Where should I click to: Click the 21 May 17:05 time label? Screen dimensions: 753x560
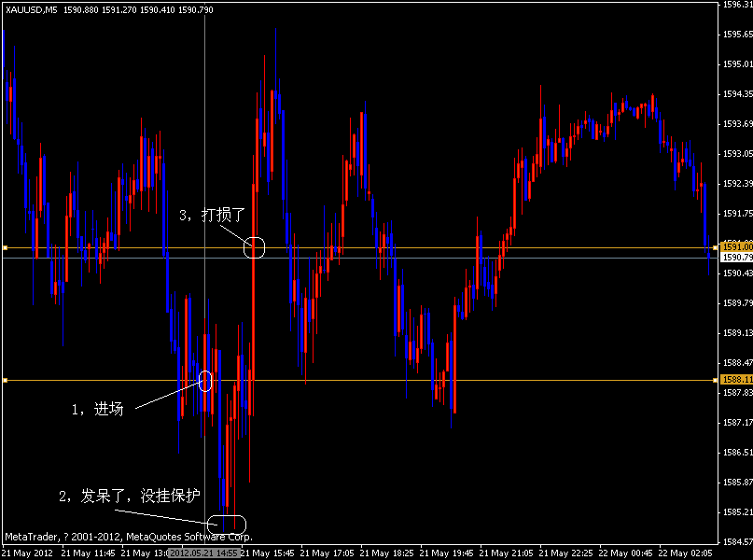(327, 553)
